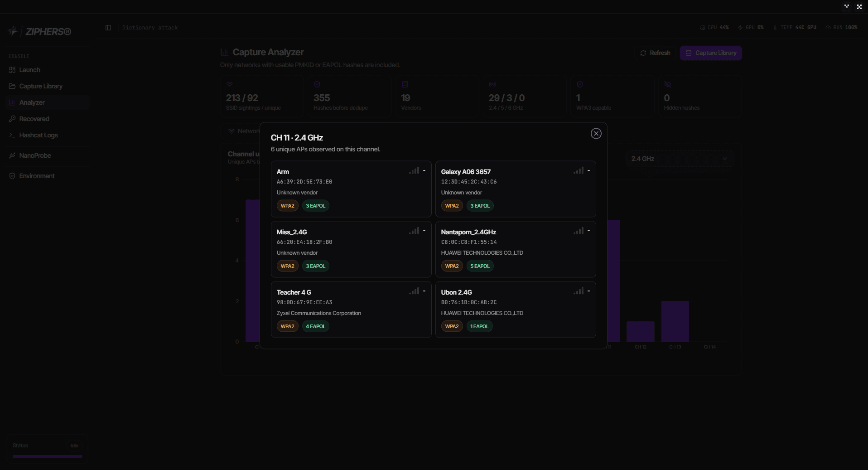
Task: Open the 2.4 GHz band dropdown
Action: pos(680,159)
